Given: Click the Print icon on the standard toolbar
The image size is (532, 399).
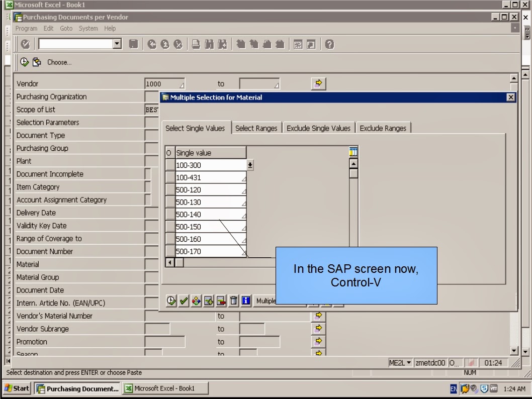Looking at the screenshot, I should (195, 44).
